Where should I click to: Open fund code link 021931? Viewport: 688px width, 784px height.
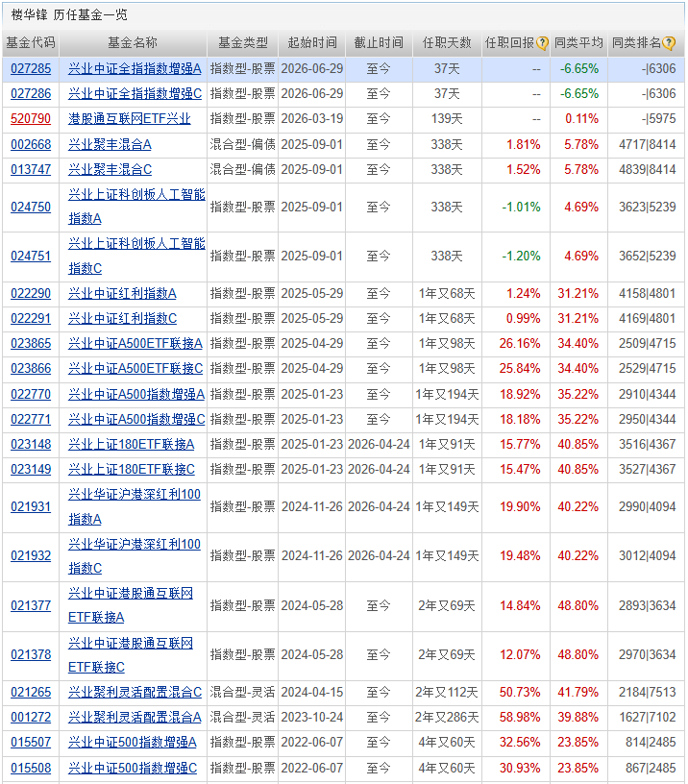tap(31, 507)
